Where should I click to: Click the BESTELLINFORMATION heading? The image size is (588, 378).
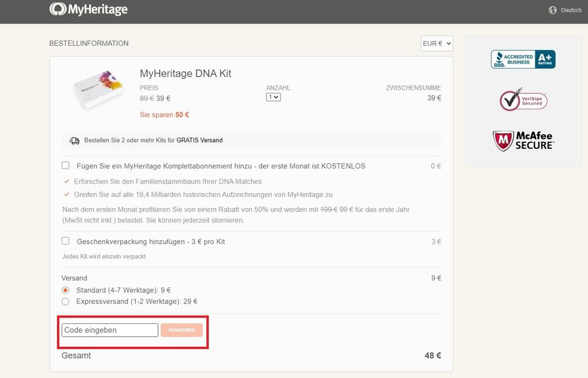pos(89,44)
